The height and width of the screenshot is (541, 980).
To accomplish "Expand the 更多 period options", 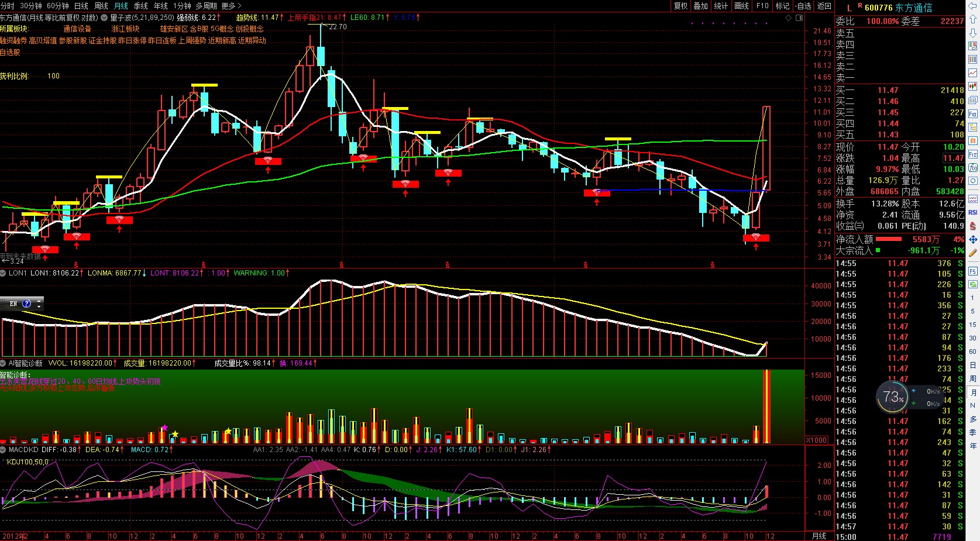I will (231, 6).
